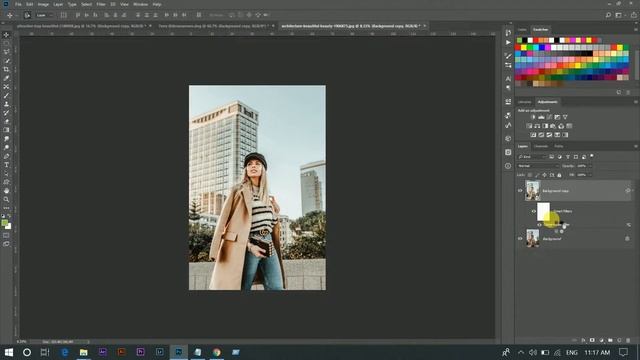Select the Eyedropper tool
Image resolution: width=640 pixels, height=360 pixels.
coord(6,78)
